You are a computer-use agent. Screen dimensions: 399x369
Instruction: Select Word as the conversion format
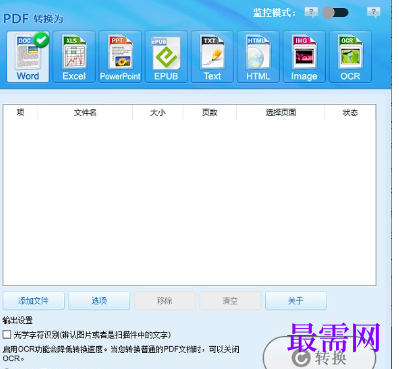[28, 57]
